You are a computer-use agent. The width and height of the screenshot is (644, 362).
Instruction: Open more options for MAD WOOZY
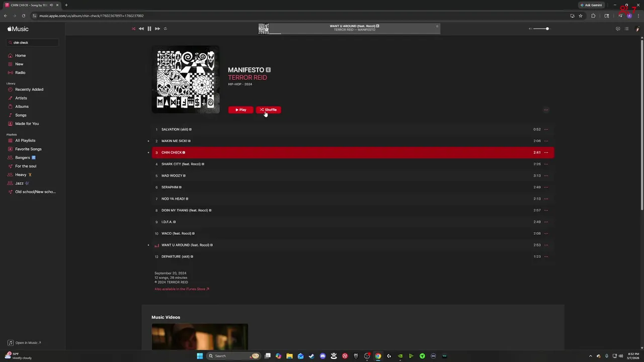coord(546,175)
